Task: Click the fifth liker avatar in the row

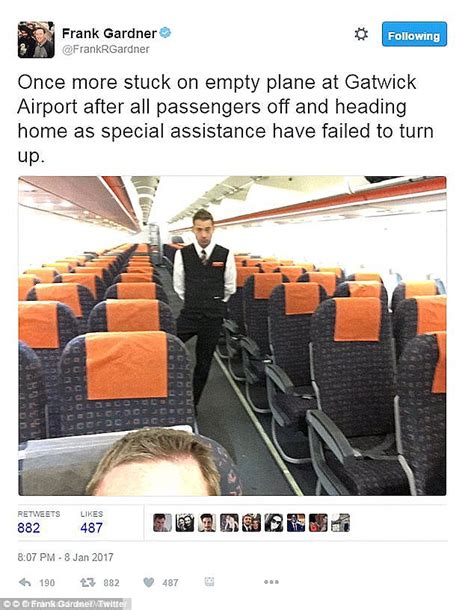Action: coord(251,522)
